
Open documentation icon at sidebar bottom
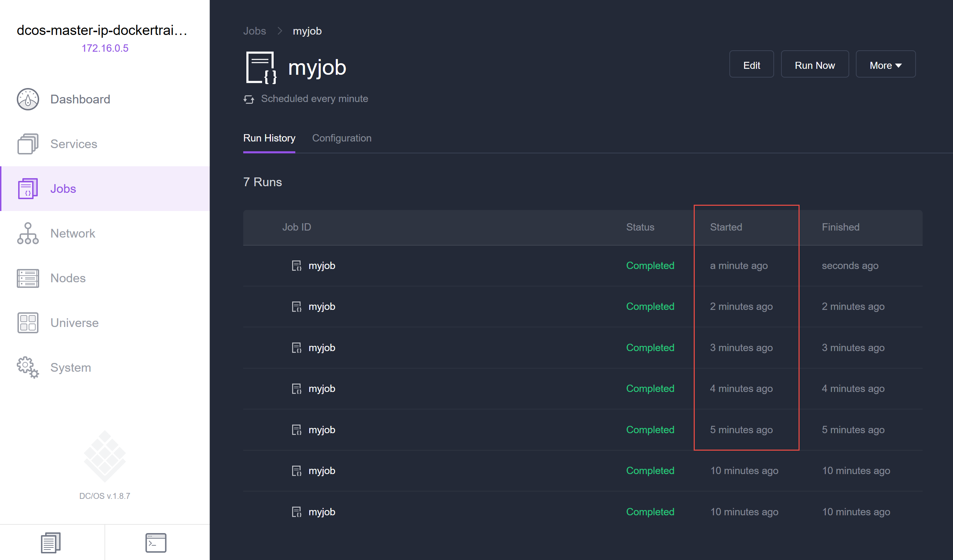pos(51,543)
